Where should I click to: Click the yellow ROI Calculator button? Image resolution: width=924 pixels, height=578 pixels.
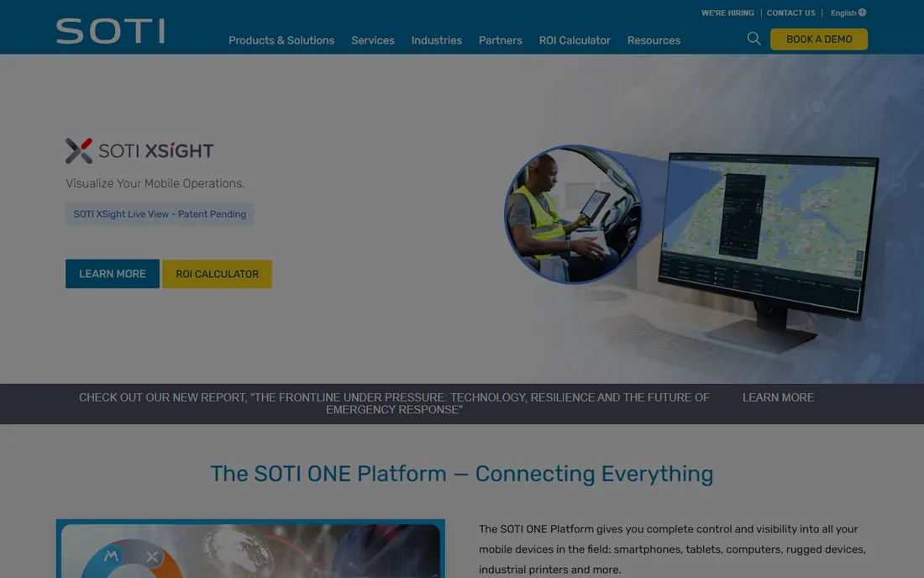coord(217,274)
